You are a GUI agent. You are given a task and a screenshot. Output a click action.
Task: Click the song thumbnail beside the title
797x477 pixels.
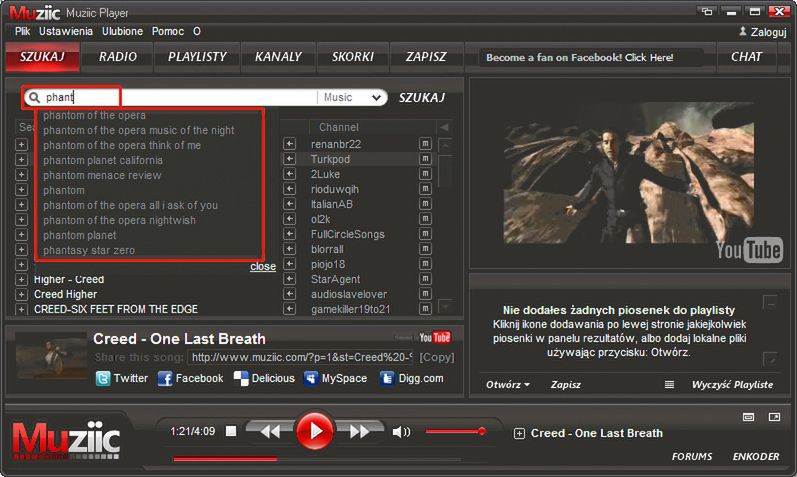(51, 355)
